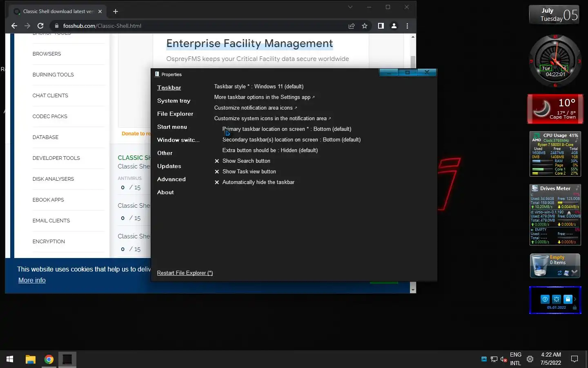588x368 pixels.
Task: Open Customize system icons in notification area
Action: [272, 119]
